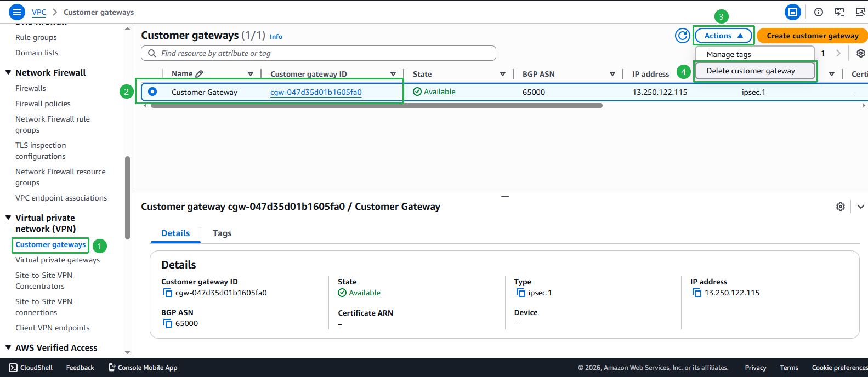Open the details panel settings gear
This screenshot has height=377, width=868.
coord(841,207)
